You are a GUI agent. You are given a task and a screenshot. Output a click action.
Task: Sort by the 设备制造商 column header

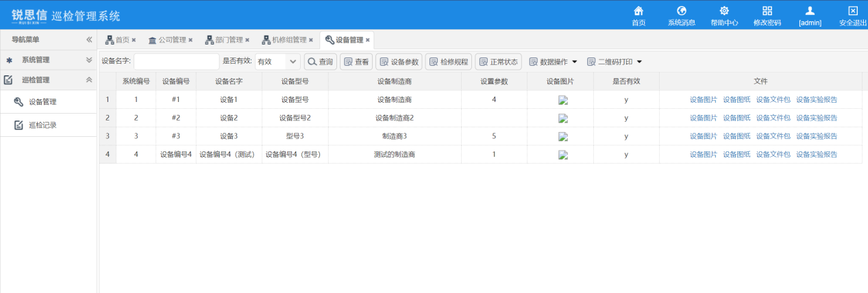[395, 81]
